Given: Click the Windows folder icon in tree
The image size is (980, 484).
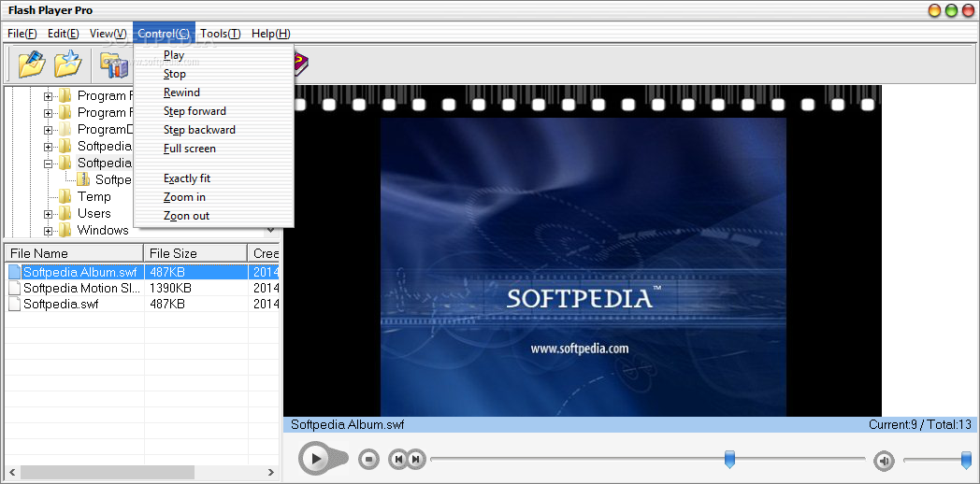Looking at the screenshot, I should [65, 231].
